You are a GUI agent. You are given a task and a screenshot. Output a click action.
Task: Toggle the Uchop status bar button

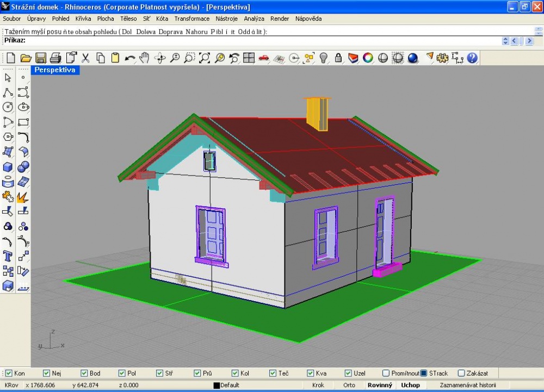[x=410, y=385]
